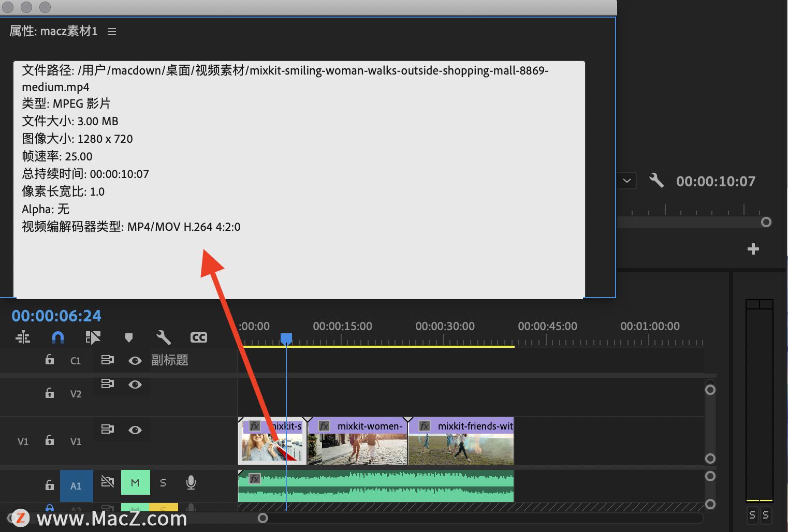Open the properties panel hamburger menu
The height and width of the screenshot is (532, 788).
pyautogui.click(x=112, y=32)
